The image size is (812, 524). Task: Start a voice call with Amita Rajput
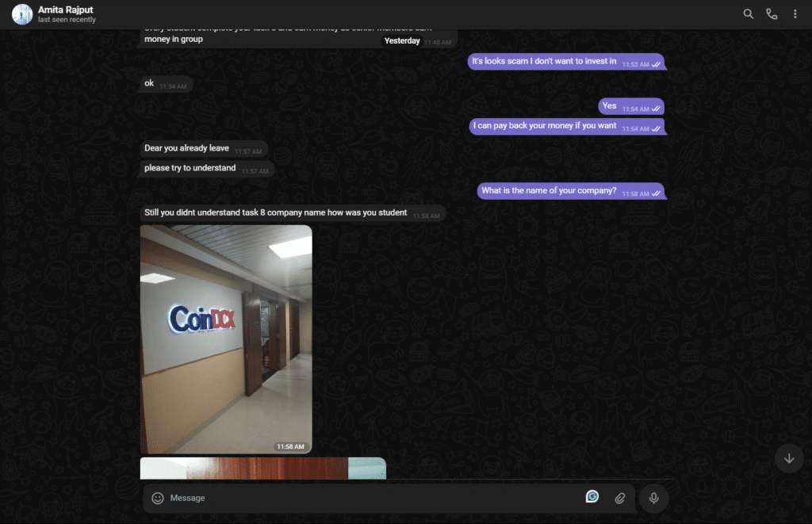click(x=772, y=14)
